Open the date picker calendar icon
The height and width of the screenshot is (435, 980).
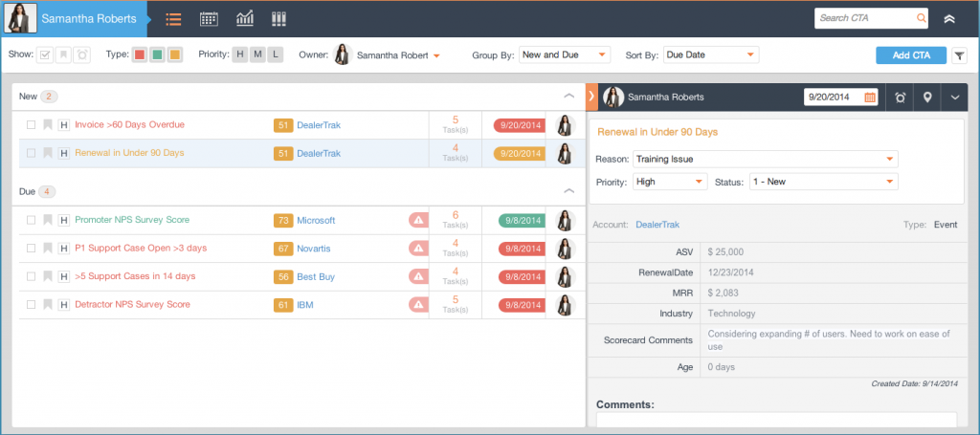(x=870, y=97)
